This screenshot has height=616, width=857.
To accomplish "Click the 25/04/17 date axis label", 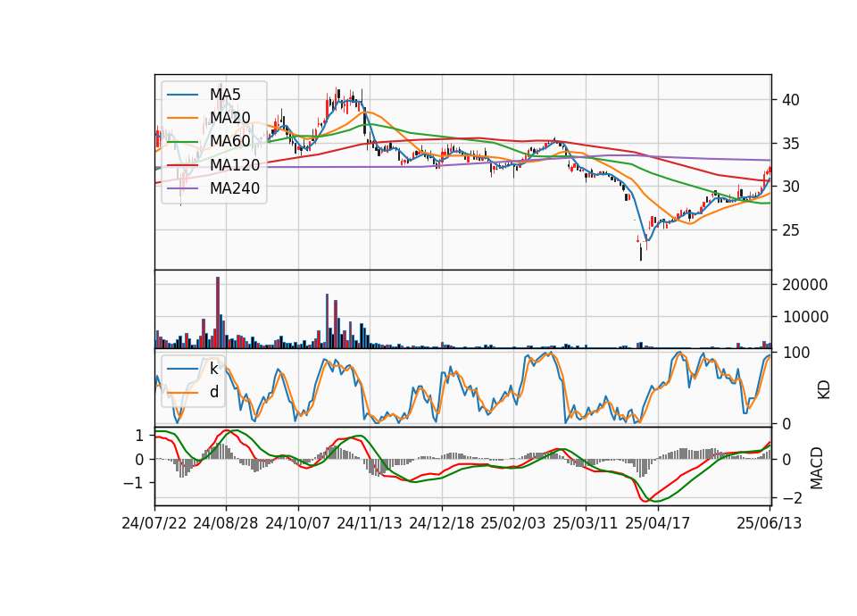I will tap(658, 523).
